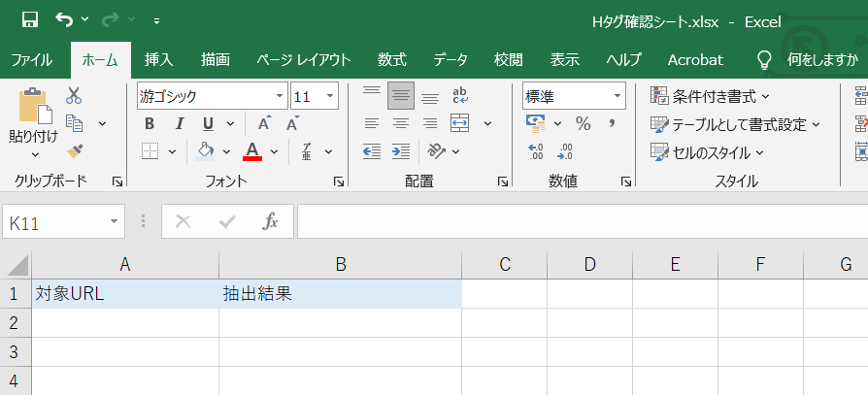Image resolution: width=868 pixels, height=395 pixels.
Task: Copy selection with the copy icon
Action: coord(74,123)
